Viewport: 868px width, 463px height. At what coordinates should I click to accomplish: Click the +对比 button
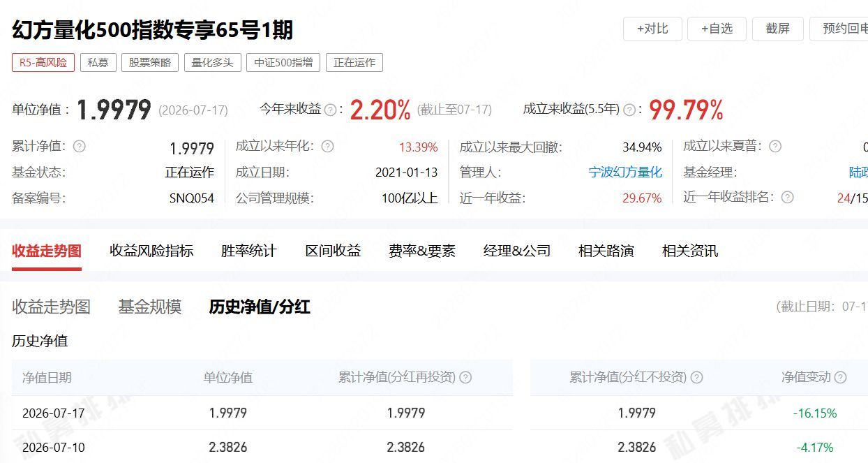click(x=652, y=29)
